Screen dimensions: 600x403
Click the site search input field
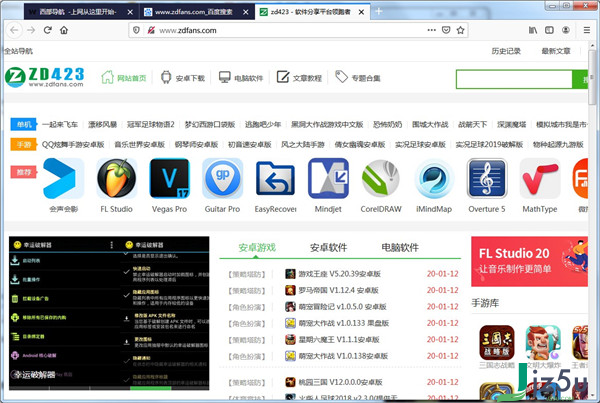tap(514, 79)
